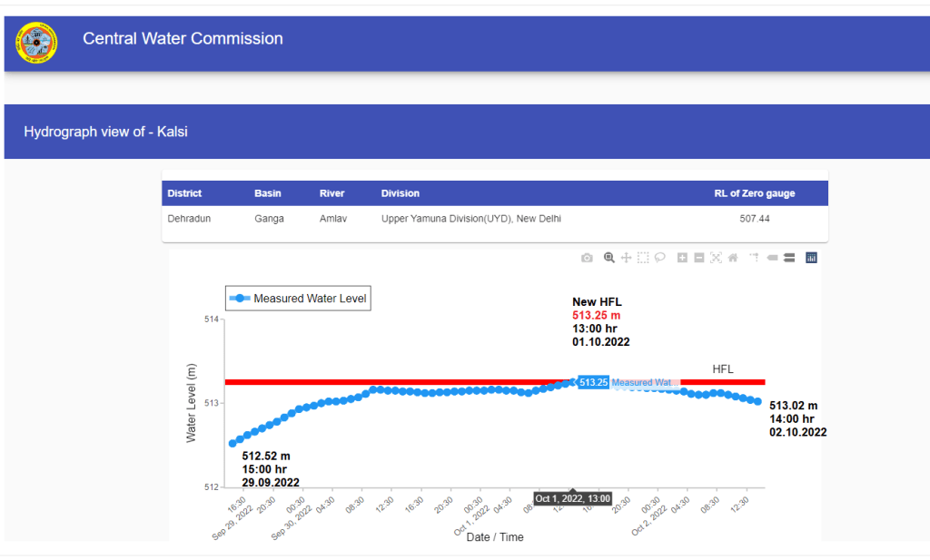930x560 pixels.
Task: Reset axes with the home icon
Action: point(733,258)
